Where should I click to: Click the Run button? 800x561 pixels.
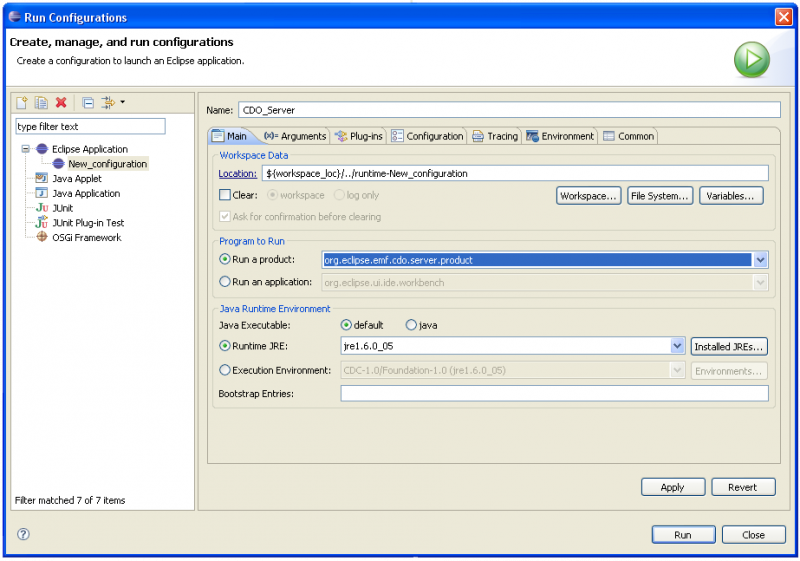(683, 534)
